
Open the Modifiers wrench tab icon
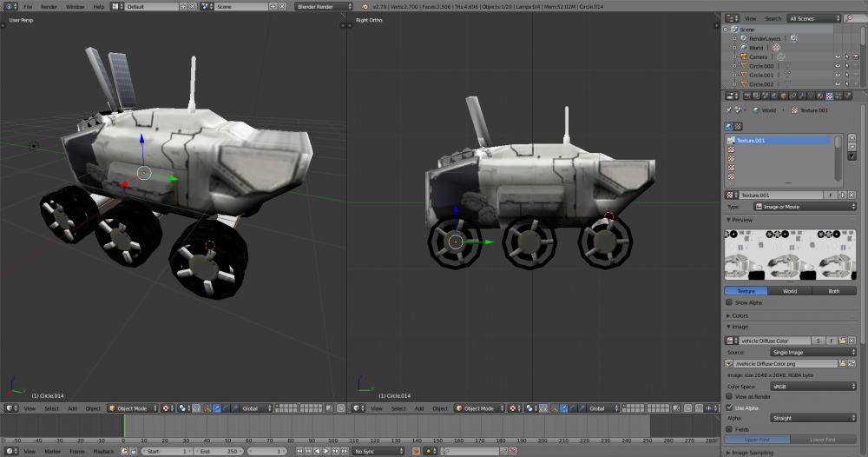pos(801,96)
